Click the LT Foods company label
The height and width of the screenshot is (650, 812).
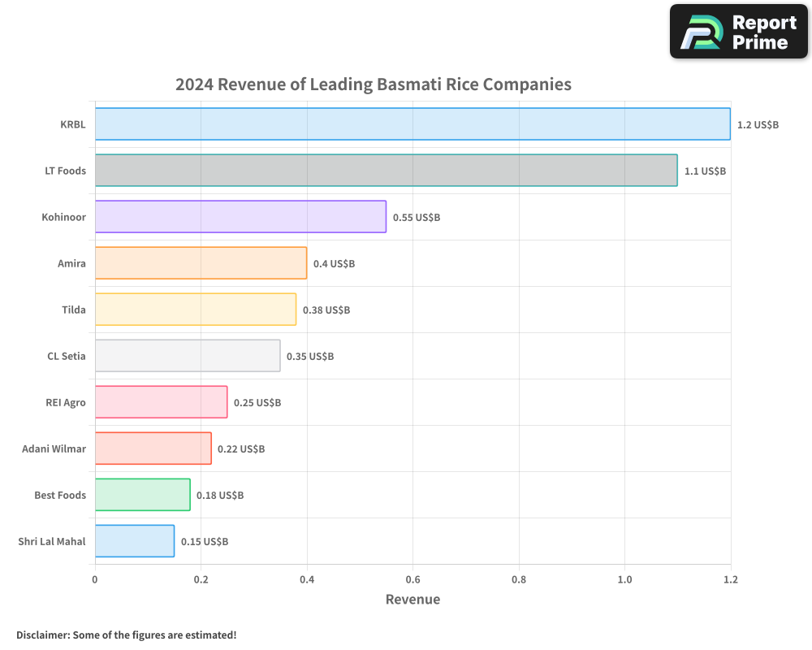pyautogui.click(x=65, y=171)
